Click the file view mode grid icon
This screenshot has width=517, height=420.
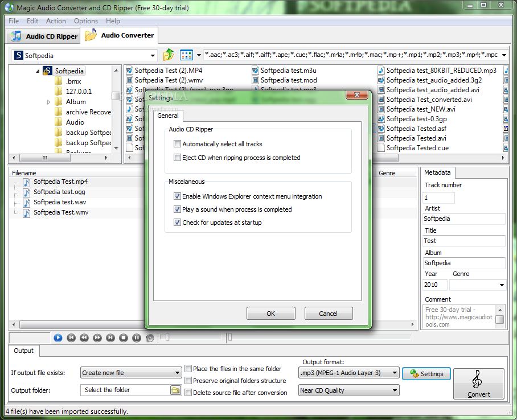click(x=186, y=55)
